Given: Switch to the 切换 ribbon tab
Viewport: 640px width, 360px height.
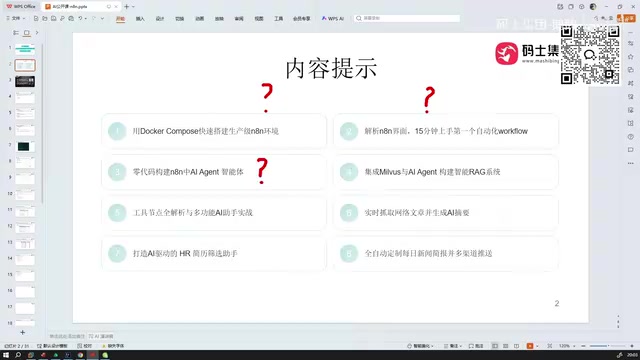Looking at the screenshot, I should pyautogui.click(x=180, y=19).
